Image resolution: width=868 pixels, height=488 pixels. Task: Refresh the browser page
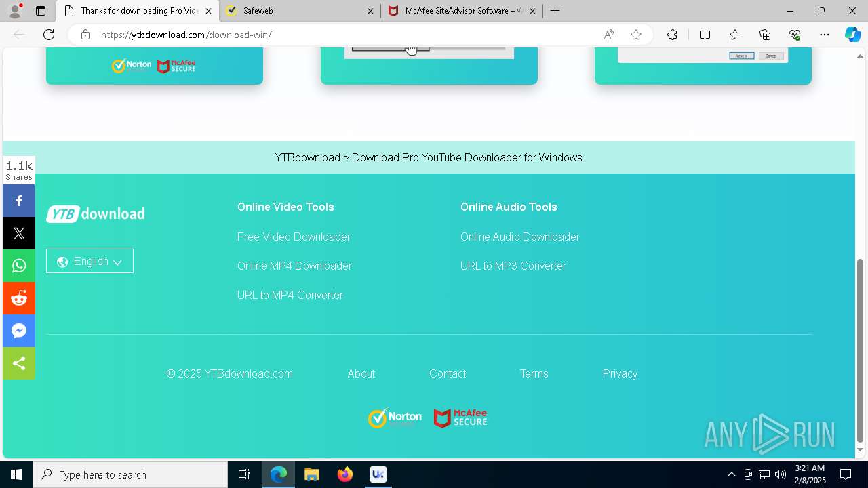49,35
